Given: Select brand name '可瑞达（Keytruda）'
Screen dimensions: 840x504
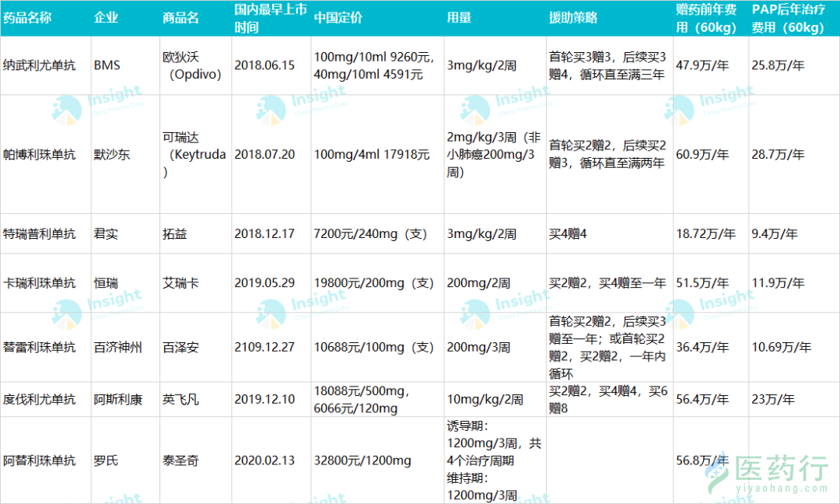Looking at the screenshot, I should [194, 155].
